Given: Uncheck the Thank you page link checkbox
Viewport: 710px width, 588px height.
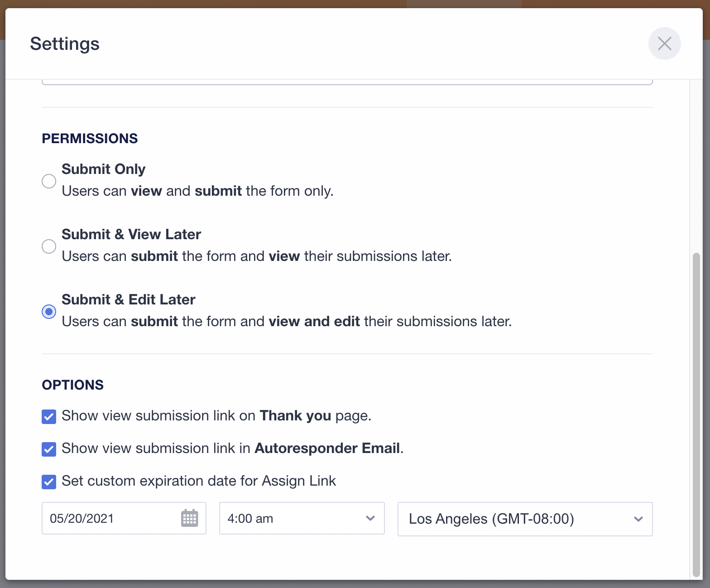Looking at the screenshot, I should 49,416.
